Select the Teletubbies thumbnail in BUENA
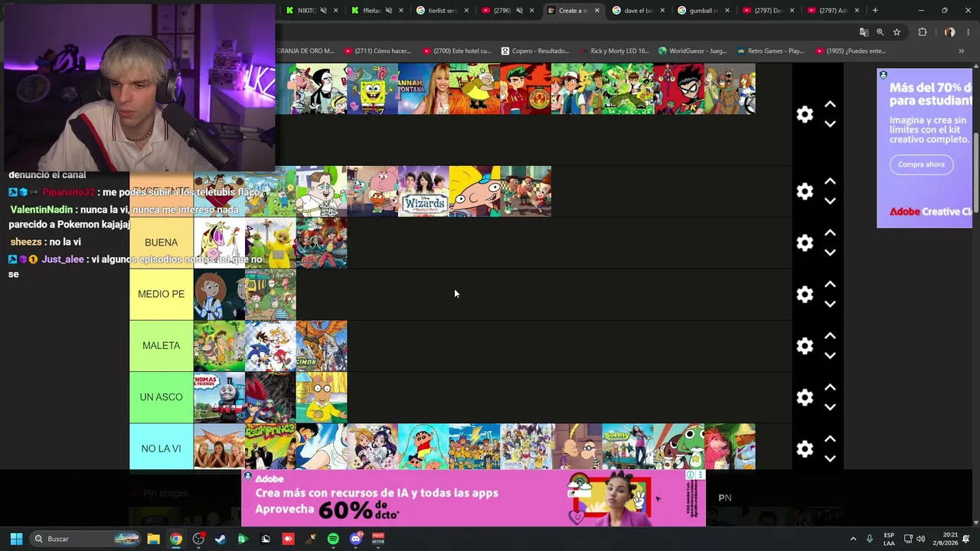Viewport: 980px width, 551px height. 270,243
